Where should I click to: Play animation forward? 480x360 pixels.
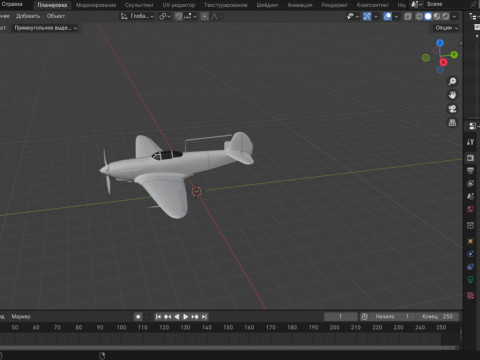pos(186,316)
